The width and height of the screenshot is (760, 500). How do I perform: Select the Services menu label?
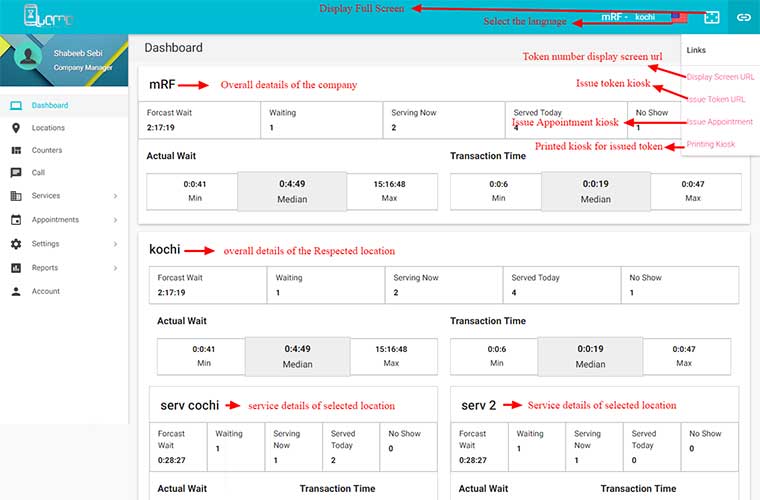(46, 196)
